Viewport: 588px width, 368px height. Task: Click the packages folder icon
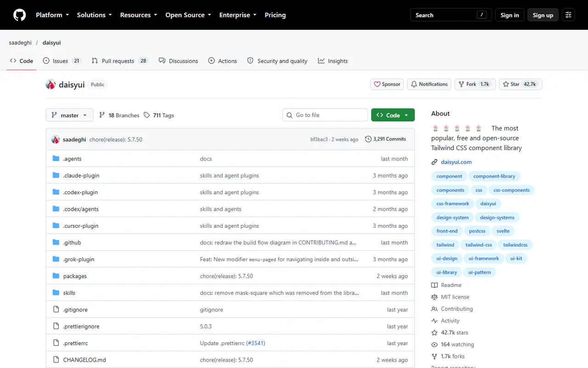pos(56,276)
